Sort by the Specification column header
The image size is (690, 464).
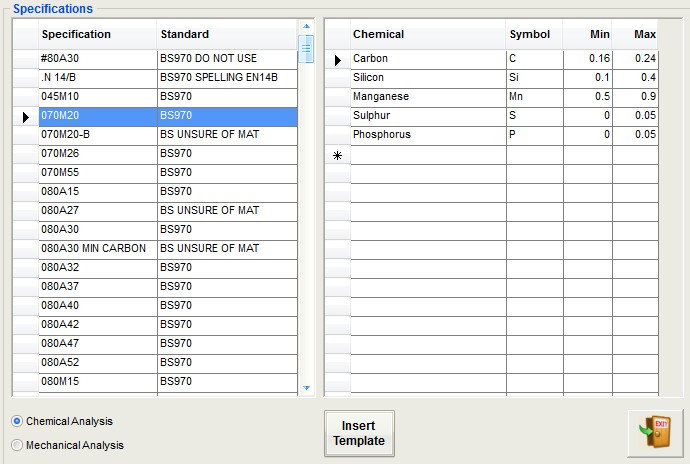pos(96,34)
